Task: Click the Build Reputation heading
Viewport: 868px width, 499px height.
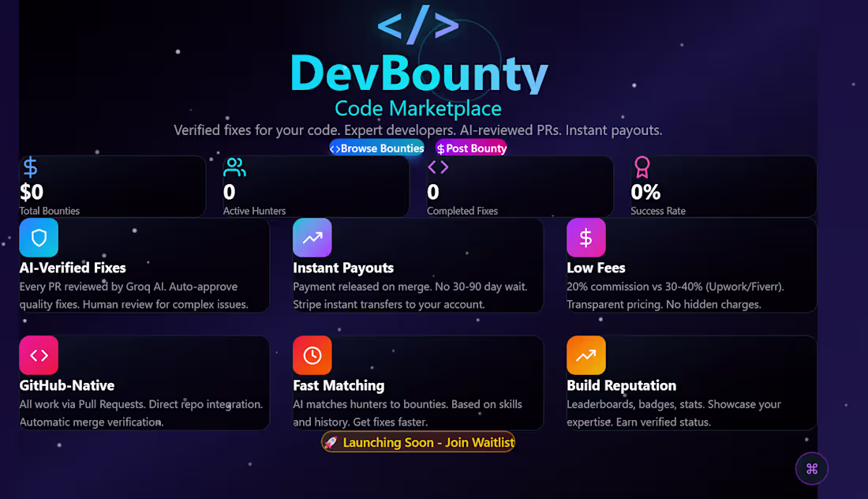Action: [621, 385]
